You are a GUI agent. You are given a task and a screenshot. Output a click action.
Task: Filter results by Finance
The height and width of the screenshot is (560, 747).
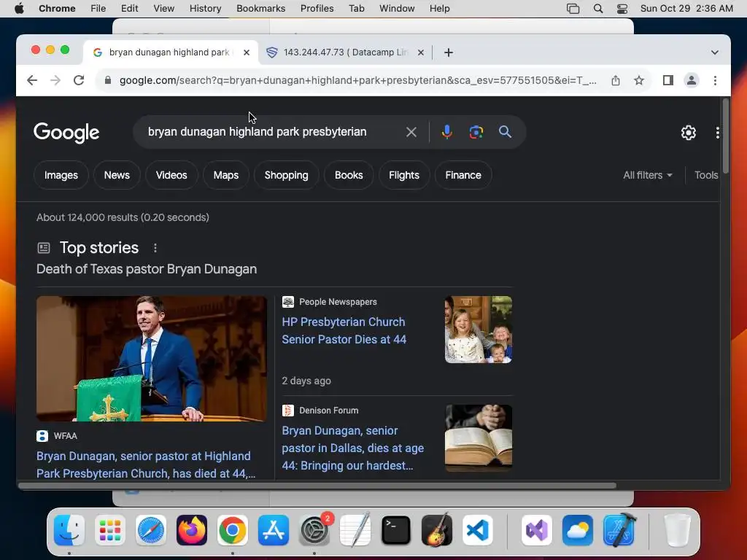point(463,175)
